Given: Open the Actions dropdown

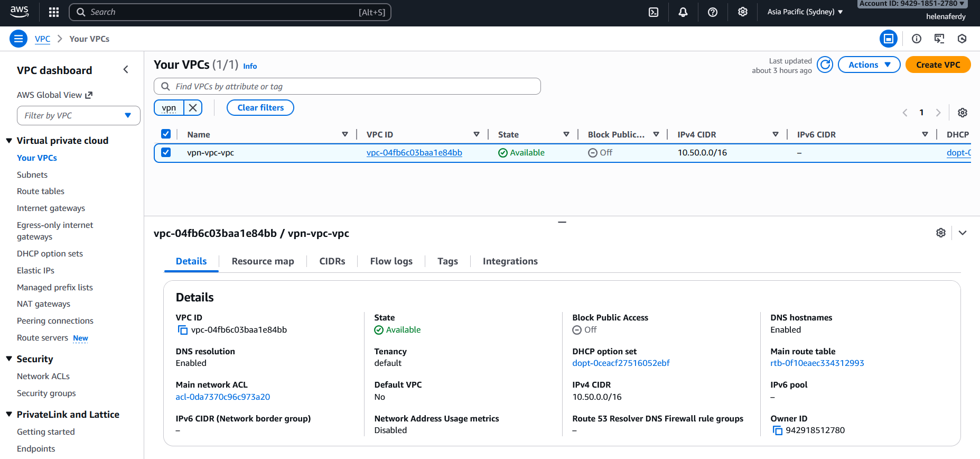Looking at the screenshot, I should point(869,65).
